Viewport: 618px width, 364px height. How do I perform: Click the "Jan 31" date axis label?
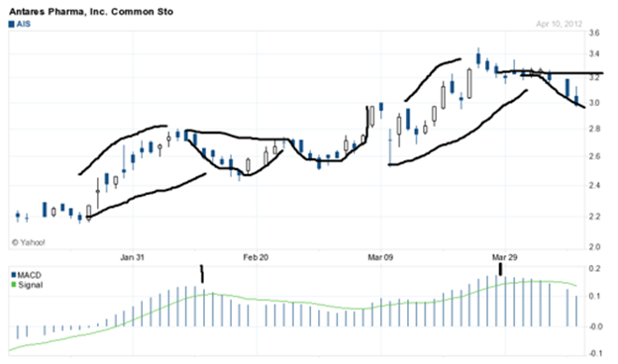coord(132,257)
